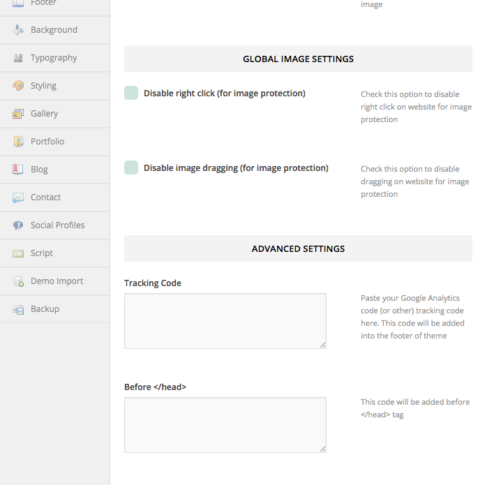Enable Disable right click checkbox
Image resolution: width=485 pixels, height=485 pixels.
click(x=131, y=93)
